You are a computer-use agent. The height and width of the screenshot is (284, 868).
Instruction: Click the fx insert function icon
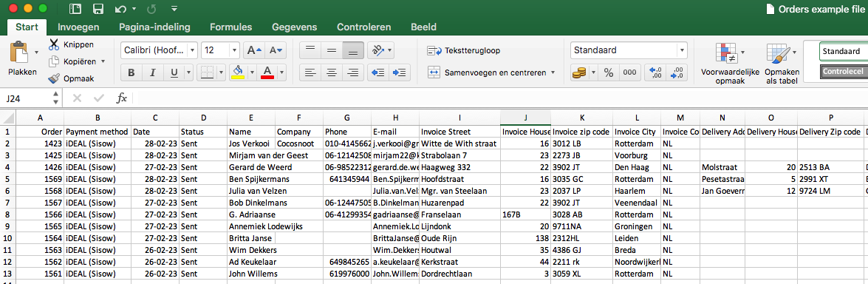tap(121, 98)
